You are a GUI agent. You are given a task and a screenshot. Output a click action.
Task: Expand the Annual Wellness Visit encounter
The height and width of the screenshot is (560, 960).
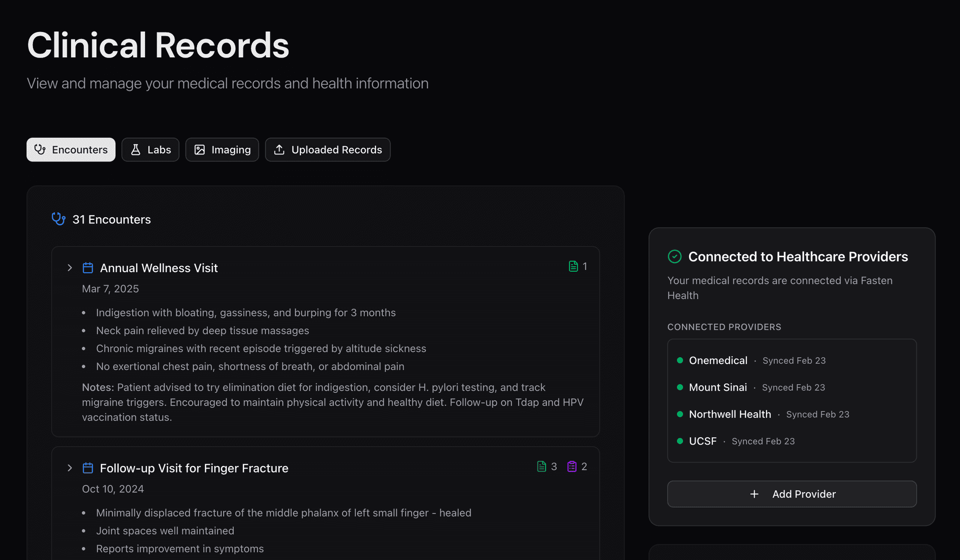(x=69, y=268)
